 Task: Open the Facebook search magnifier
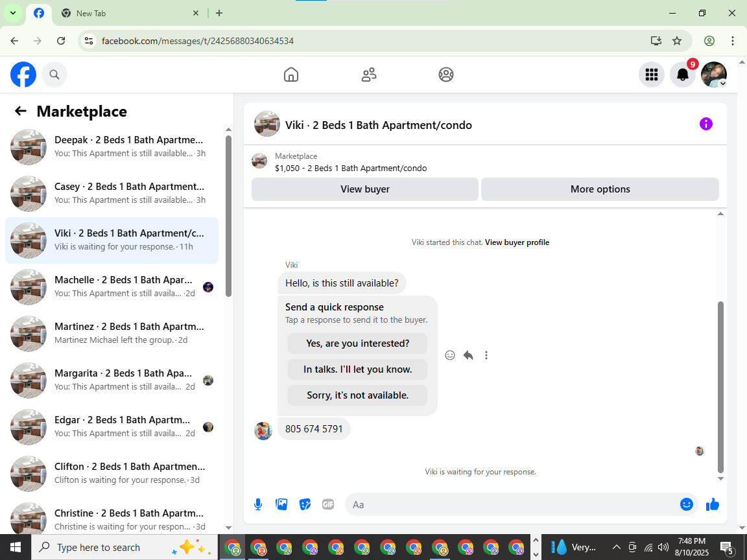[x=54, y=75]
